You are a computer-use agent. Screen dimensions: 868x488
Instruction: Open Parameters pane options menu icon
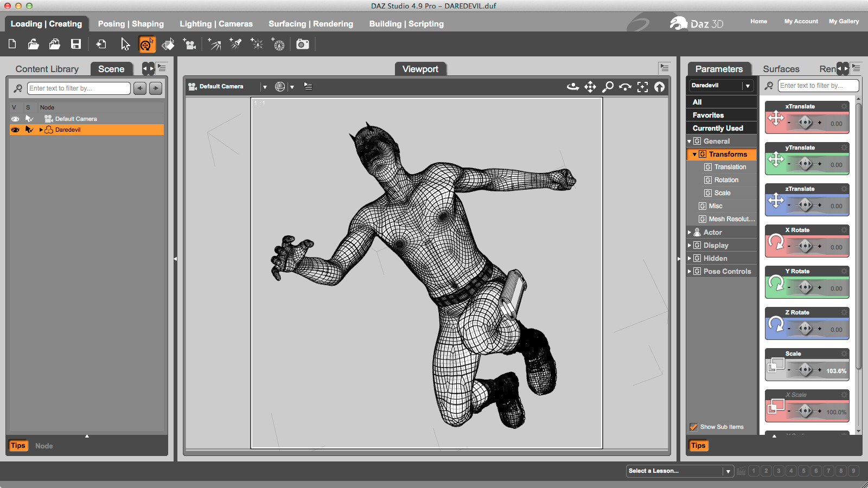[x=856, y=68]
